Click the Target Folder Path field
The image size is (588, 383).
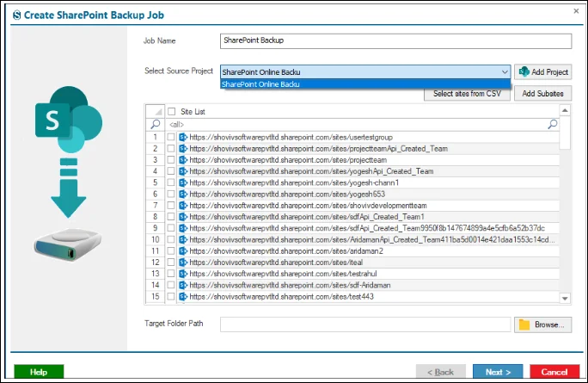(x=365, y=324)
